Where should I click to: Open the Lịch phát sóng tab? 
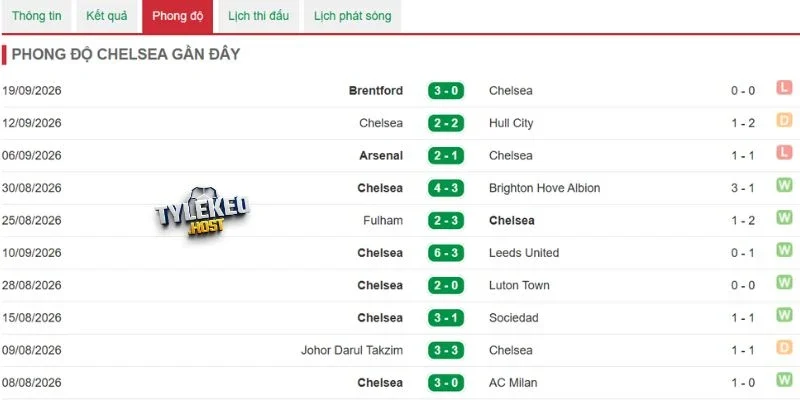tap(353, 16)
